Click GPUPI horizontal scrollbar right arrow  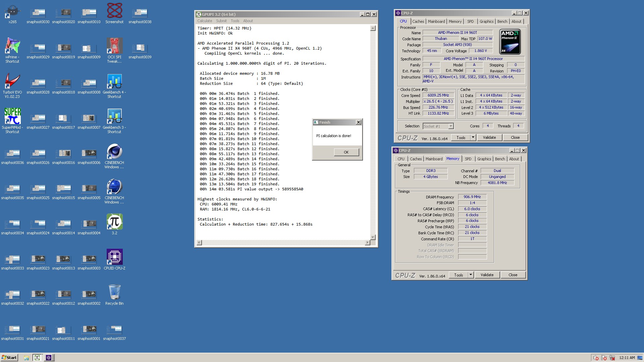tap(367, 242)
